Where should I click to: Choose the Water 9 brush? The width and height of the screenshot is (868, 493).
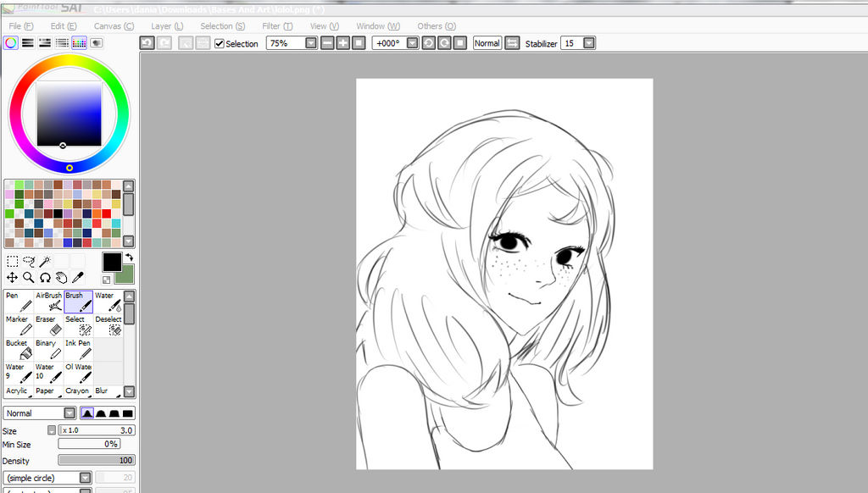[19, 374]
